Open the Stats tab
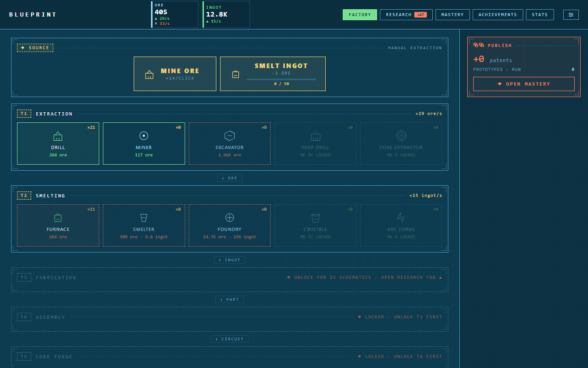The width and height of the screenshot is (588, 368). [540, 15]
